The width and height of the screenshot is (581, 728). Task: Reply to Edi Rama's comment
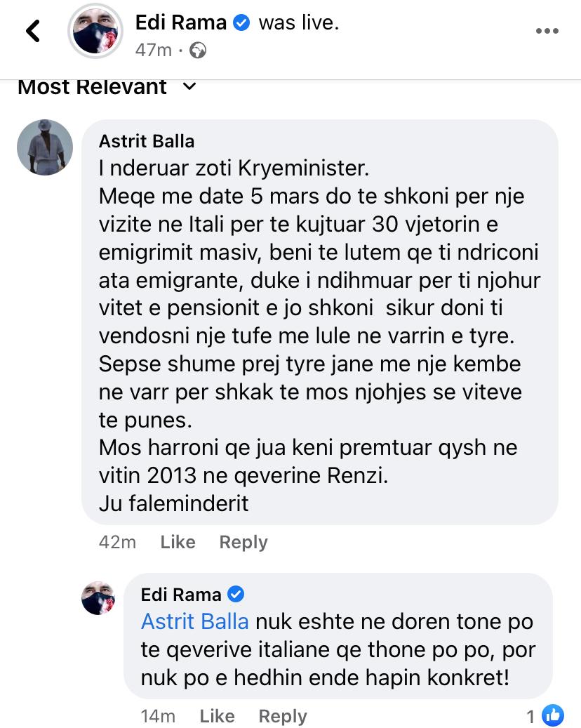tap(283, 716)
